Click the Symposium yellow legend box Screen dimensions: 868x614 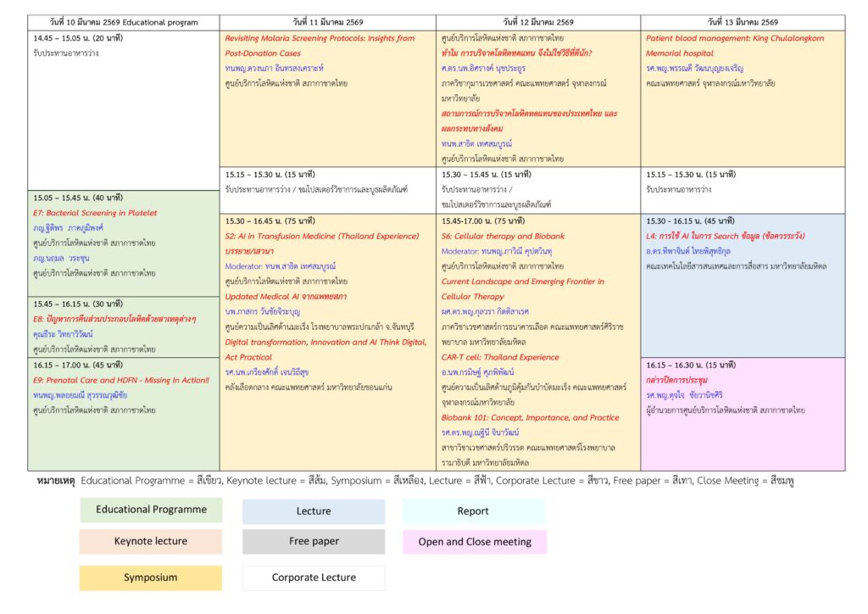tap(151, 578)
